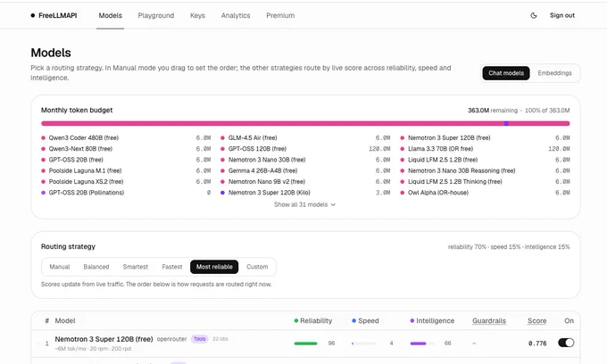Viewport: 607px width, 364px height.
Task: Select Balanced routing strategy
Action: 96,267
